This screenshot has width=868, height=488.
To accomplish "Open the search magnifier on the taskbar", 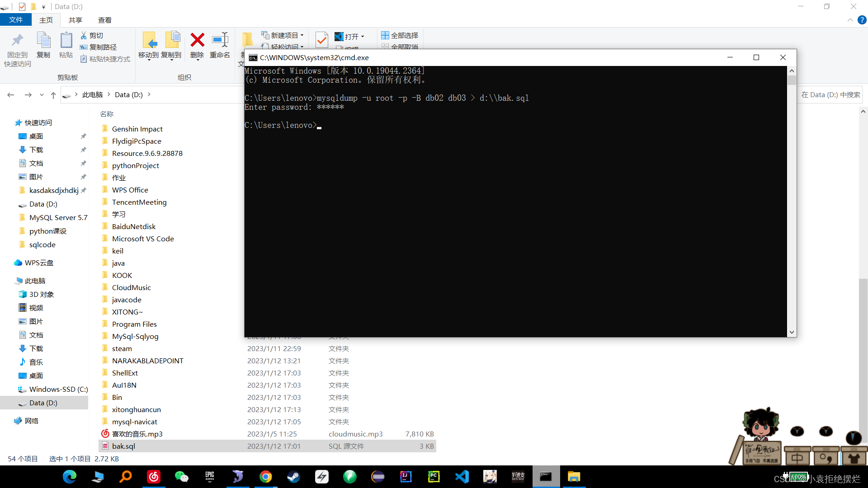I will (x=126, y=477).
